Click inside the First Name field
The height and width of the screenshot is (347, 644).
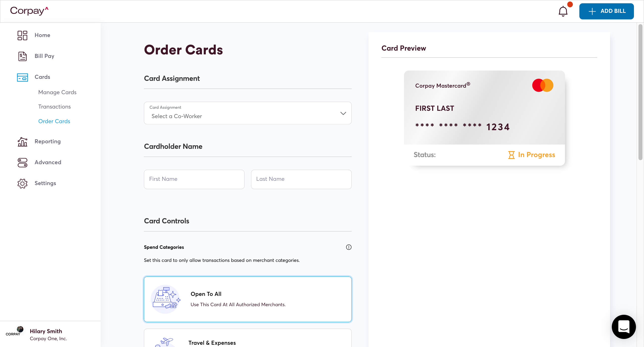pos(194,179)
